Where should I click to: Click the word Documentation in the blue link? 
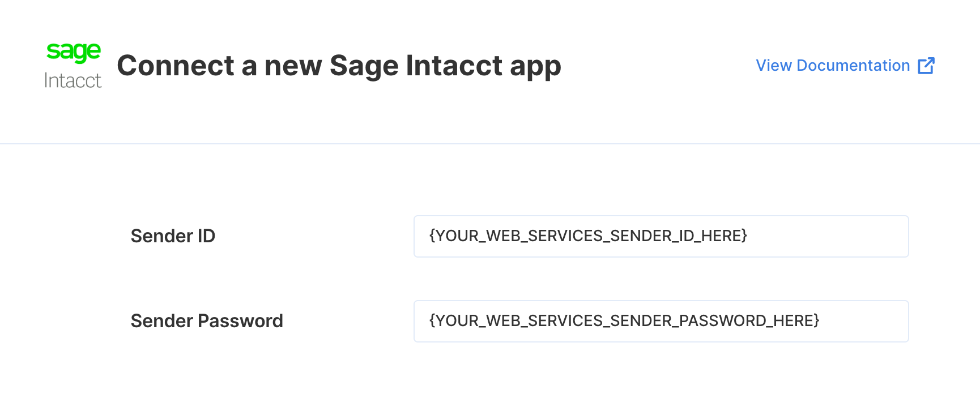tap(853, 66)
